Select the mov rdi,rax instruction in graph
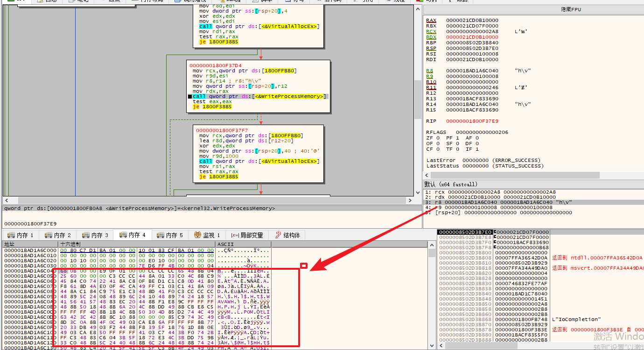Screen dimensions: 644x350 [x=217, y=32]
